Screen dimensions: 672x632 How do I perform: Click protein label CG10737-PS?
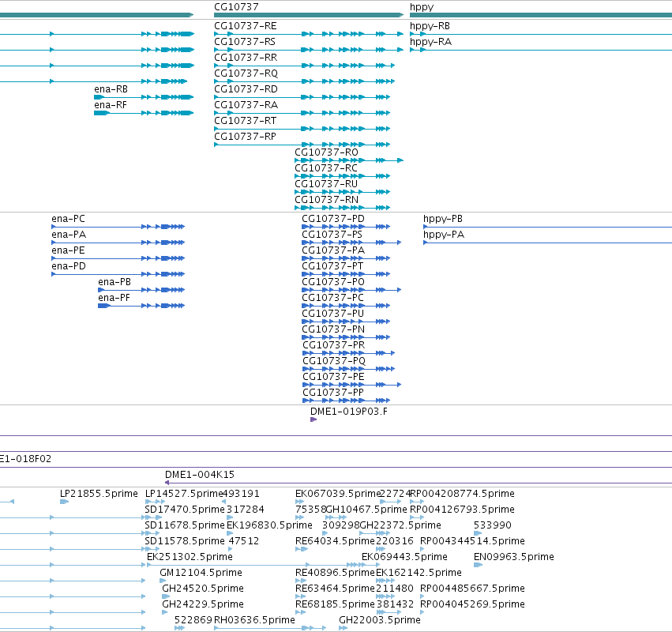point(332,235)
